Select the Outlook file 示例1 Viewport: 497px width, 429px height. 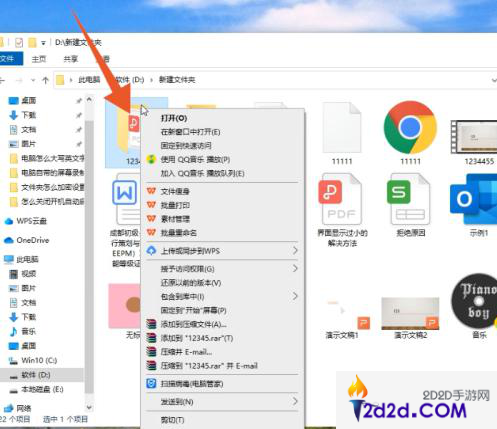[x=474, y=199]
